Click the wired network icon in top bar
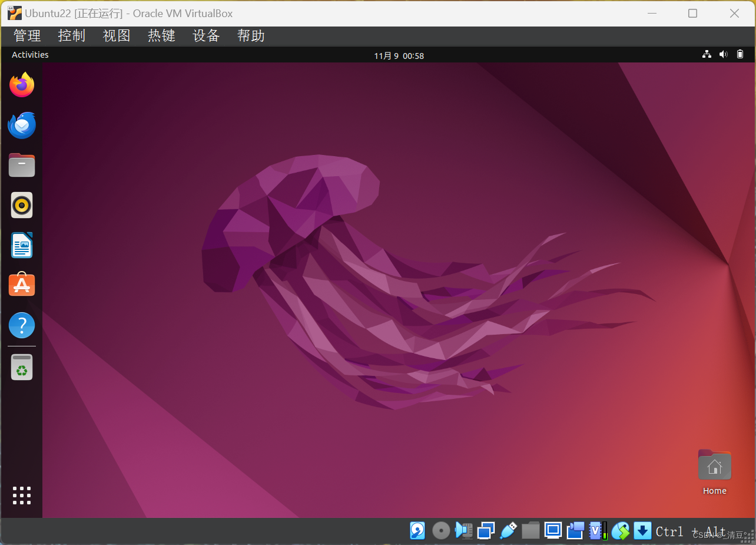The width and height of the screenshot is (756, 545). click(x=707, y=54)
